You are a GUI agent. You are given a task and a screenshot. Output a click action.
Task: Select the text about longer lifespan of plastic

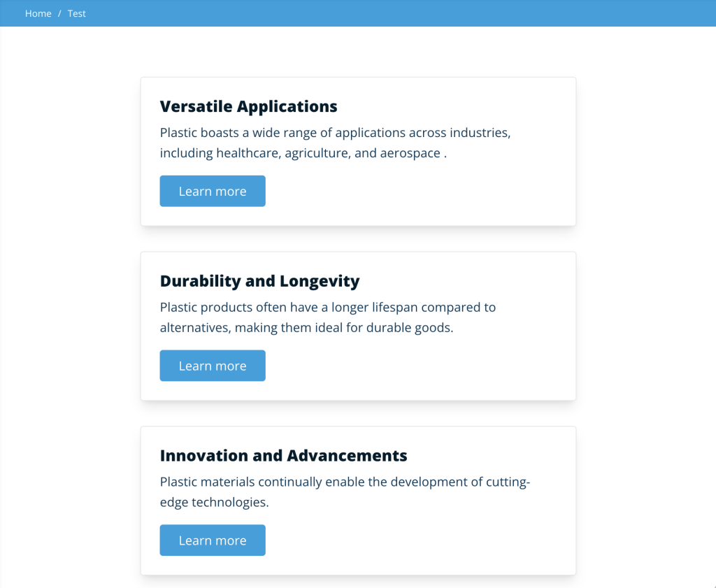tap(327, 317)
